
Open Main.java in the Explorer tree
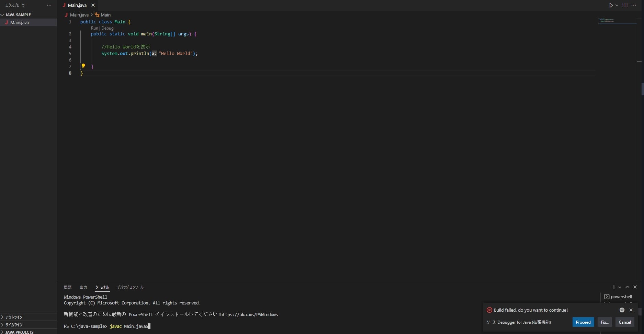tap(29, 22)
